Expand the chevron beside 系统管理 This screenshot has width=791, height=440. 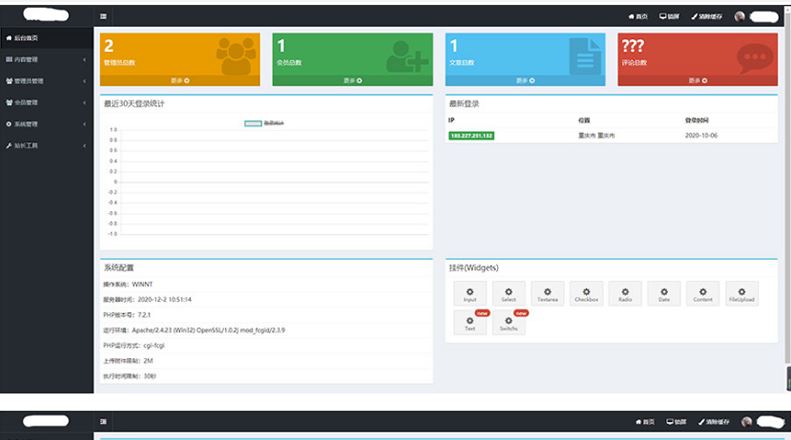(84, 124)
